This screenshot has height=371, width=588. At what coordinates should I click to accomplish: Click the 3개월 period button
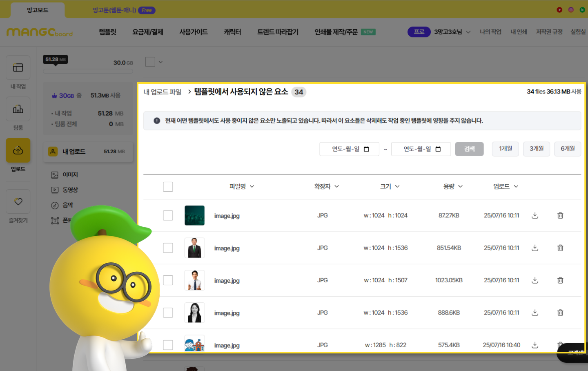(x=537, y=149)
